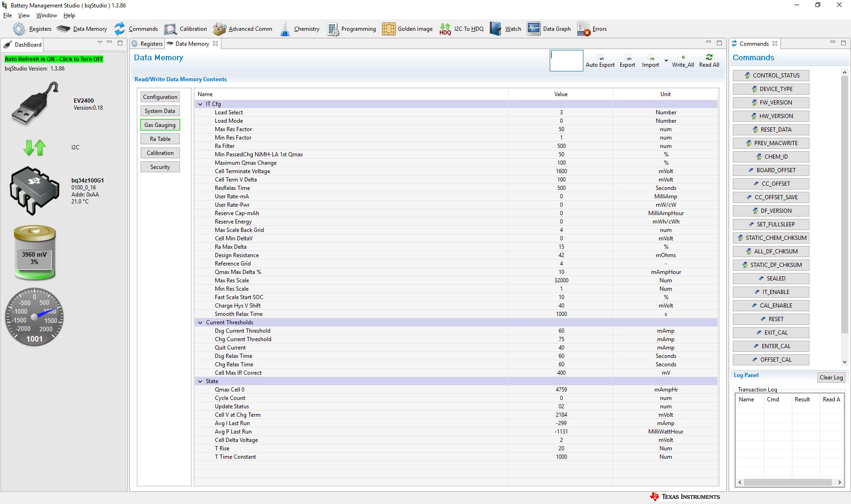
Task: Select the Configuration category button
Action: pyautogui.click(x=160, y=97)
